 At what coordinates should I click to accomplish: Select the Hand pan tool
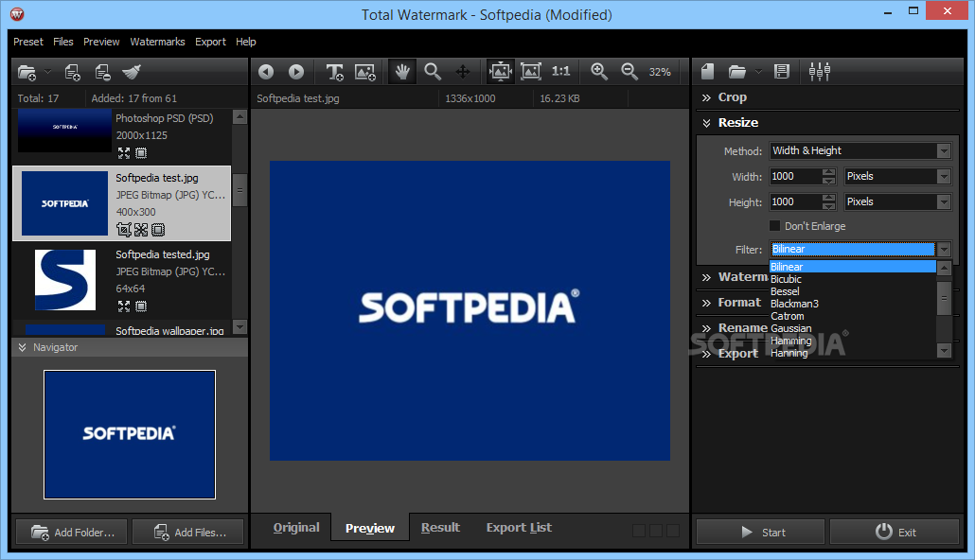tap(402, 72)
